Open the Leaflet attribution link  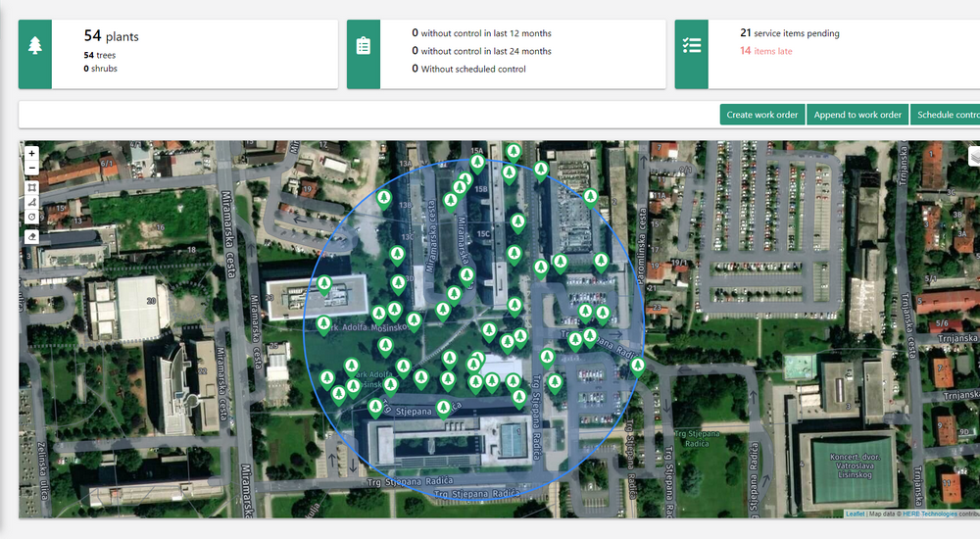click(x=855, y=514)
